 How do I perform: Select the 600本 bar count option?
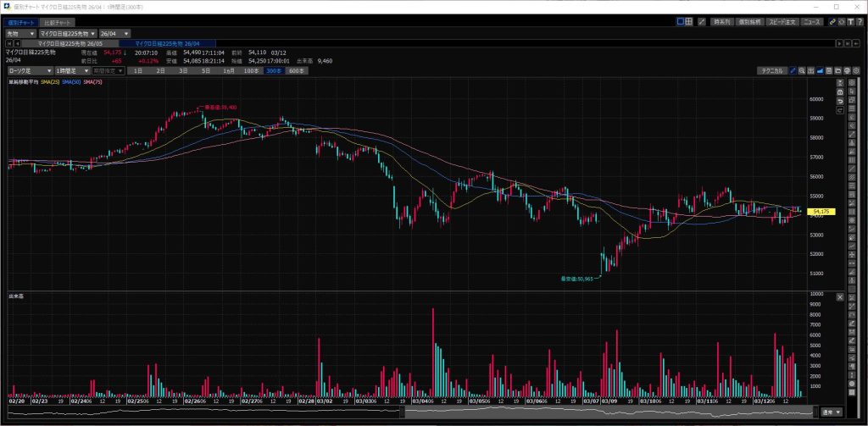pyautogui.click(x=297, y=71)
